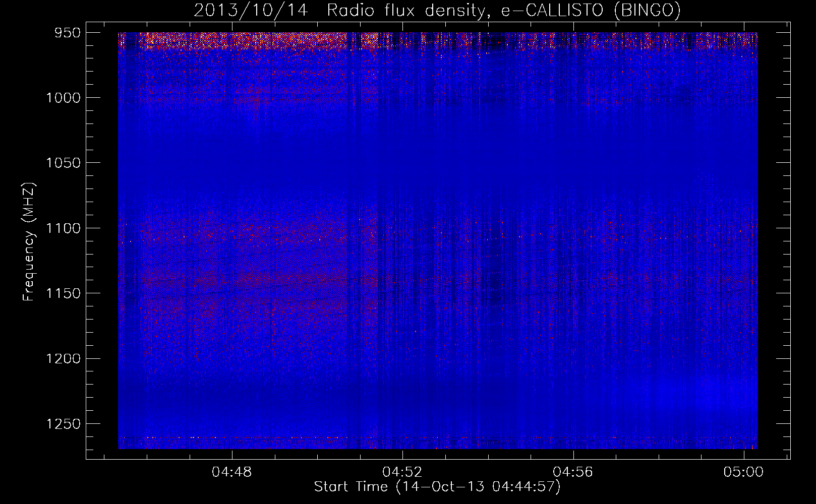Click the 'Start Time (14-Oct-13 04:44:57)' label
816x504 pixels.
(437, 487)
